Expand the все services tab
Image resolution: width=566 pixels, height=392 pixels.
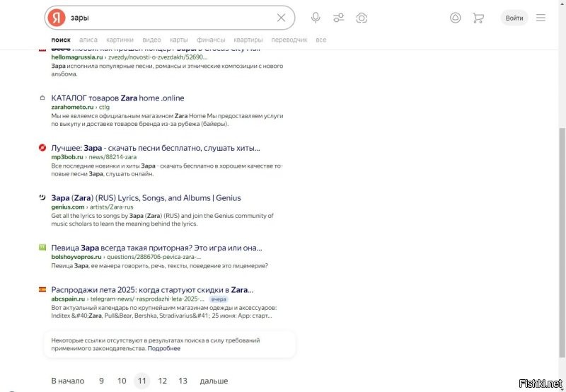[x=321, y=40]
